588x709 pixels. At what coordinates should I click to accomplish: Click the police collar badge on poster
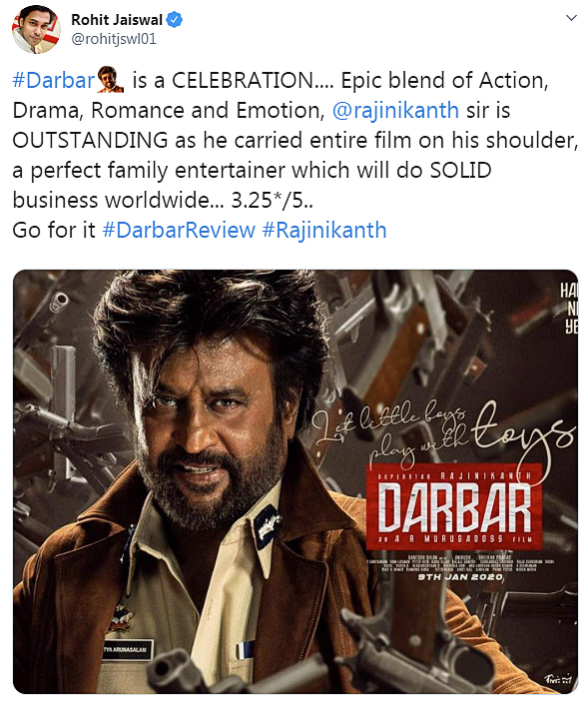(x=267, y=528)
